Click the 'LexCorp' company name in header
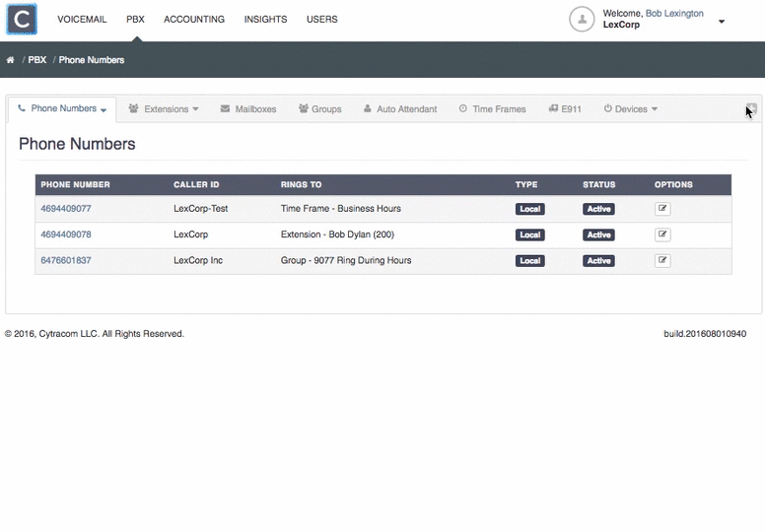 coord(621,25)
